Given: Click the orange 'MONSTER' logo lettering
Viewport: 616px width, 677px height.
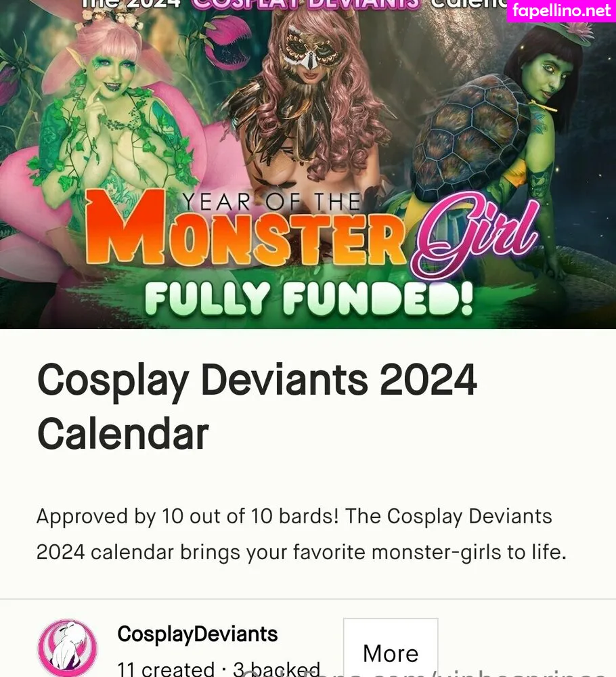Looking at the screenshot, I should pyautogui.click(x=244, y=227).
